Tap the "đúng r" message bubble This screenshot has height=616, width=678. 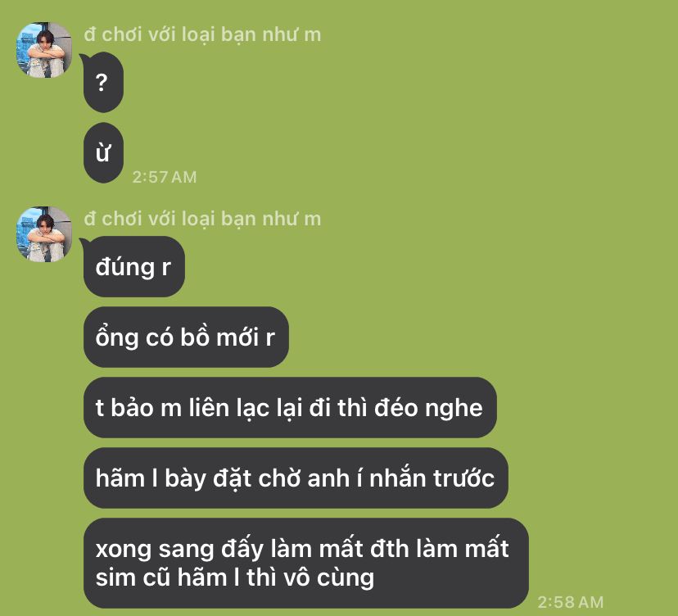click(134, 266)
